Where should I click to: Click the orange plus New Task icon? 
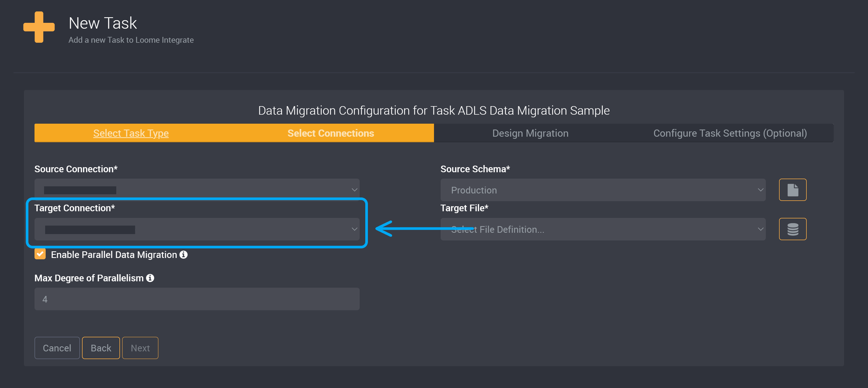tap(39, 27)
